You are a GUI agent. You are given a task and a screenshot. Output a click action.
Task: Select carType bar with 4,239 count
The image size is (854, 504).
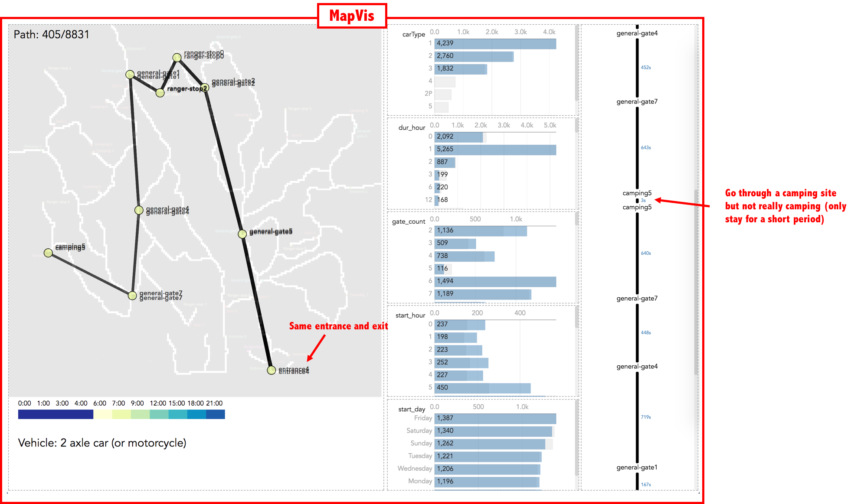[x=495, y=43]
